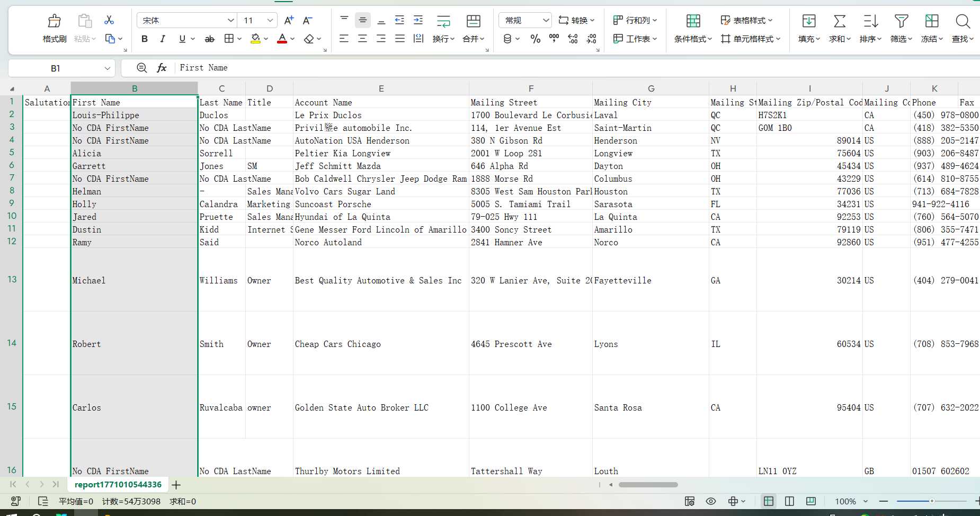Align text to the left
The width and height of the screenshot is (980, 516).
click(x=344, y=39)
